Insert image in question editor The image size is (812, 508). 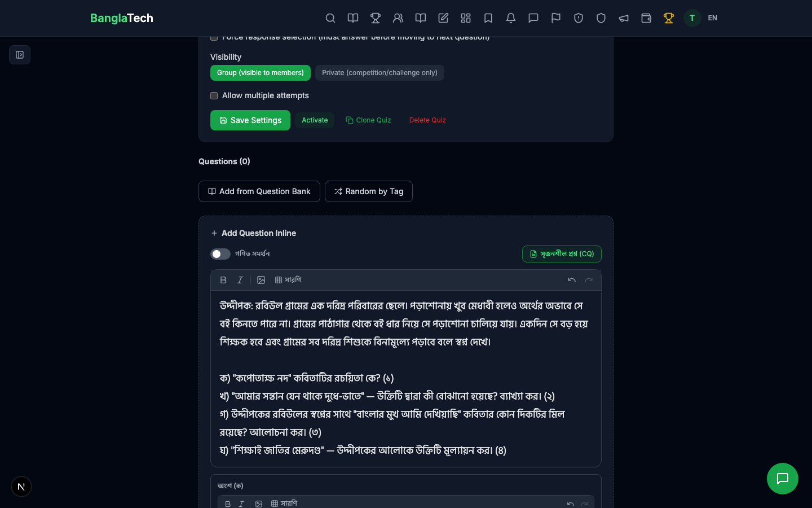click(261, 280)
